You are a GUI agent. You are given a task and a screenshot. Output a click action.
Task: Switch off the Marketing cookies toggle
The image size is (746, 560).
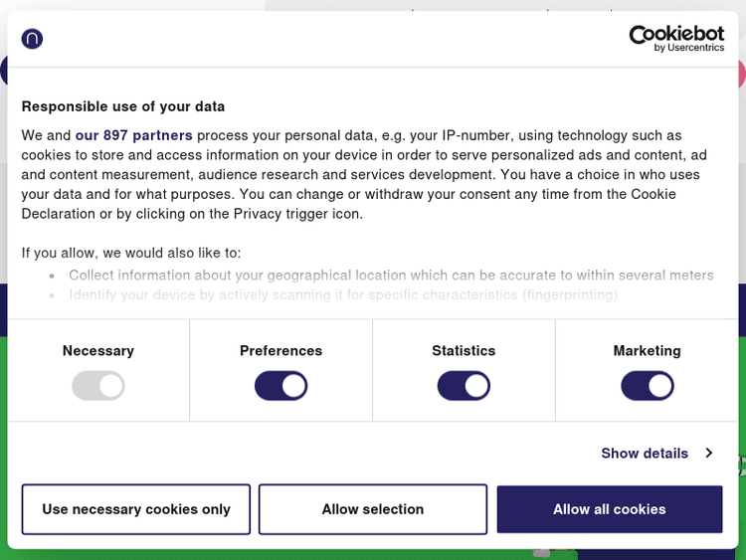647,386
